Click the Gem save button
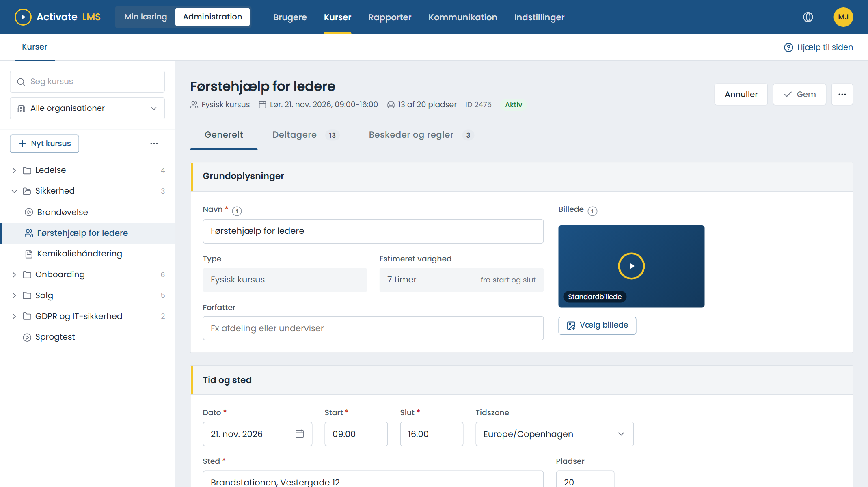This screenshot has height=487, width=868. tap(799, 95)
